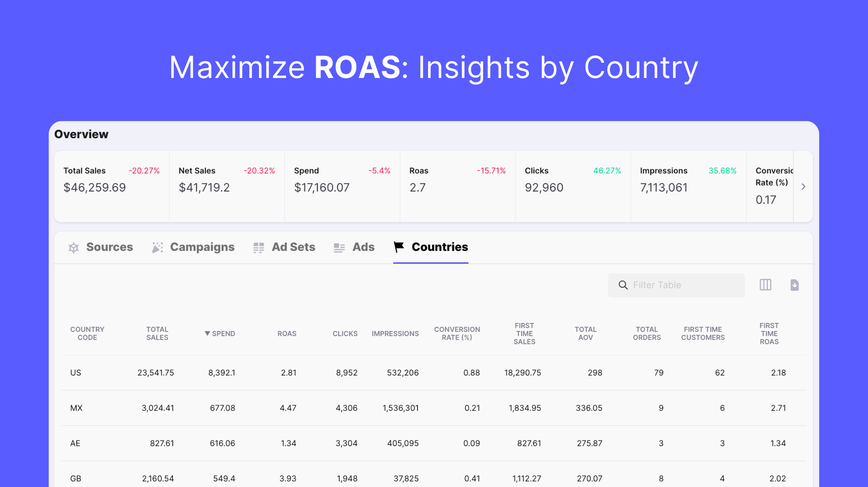868x487 pixels.
Task: Click the magnifier search icon
Action: [623, 285]
